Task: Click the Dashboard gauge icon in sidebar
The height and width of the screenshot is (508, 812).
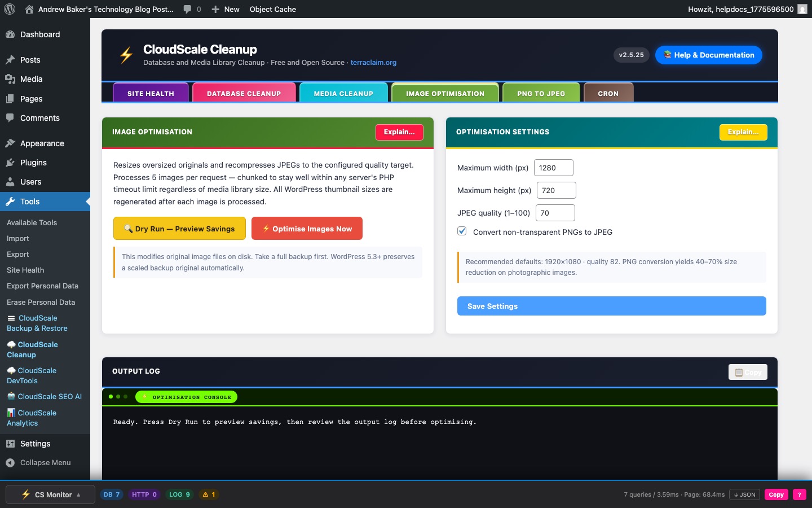Action: (x=10, y=34)
